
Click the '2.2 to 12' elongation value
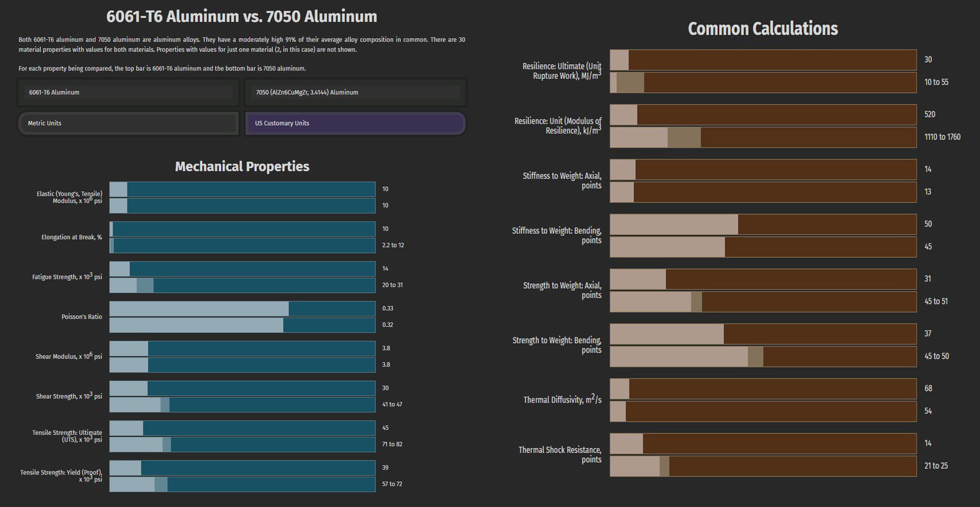click(x=393, y=245)
